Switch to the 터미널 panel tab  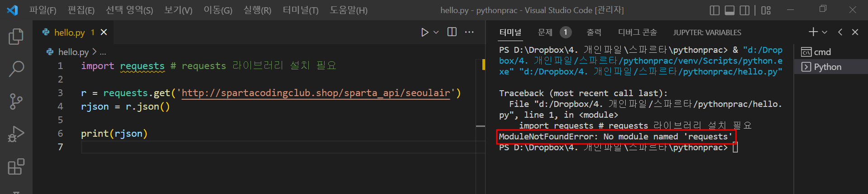tap(510, 32)
